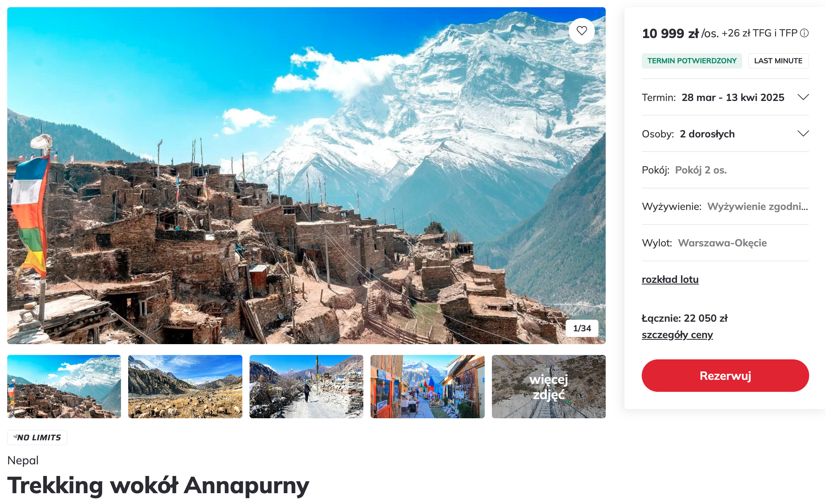
Task: Expand the Termin date dropdown chevron
Action: point(803,97)
